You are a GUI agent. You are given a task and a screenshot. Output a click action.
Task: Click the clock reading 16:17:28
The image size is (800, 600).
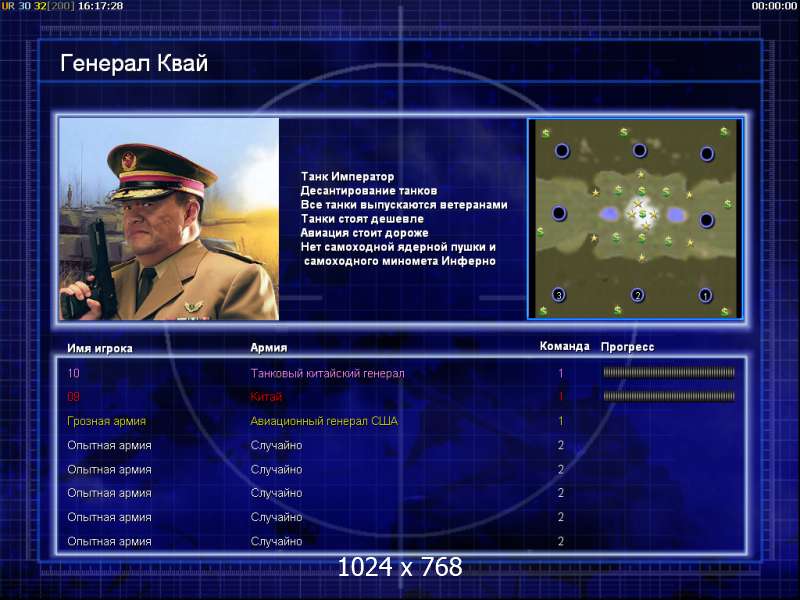pos(101,6)
